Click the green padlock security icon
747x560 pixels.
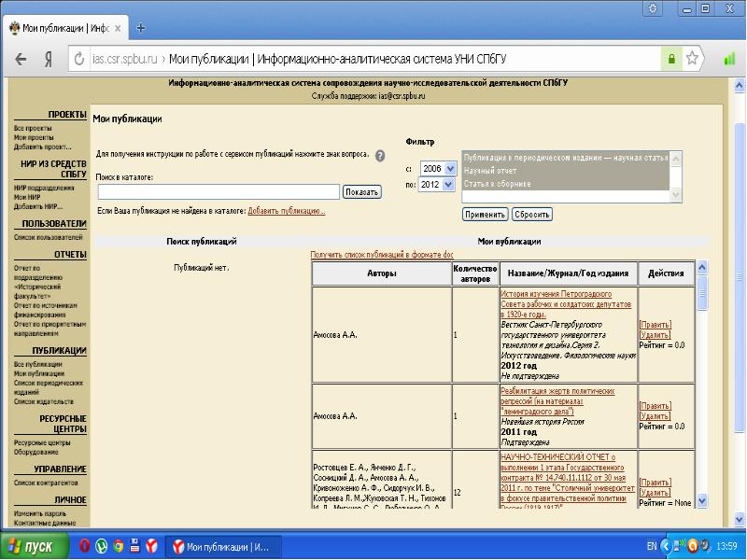pos(670,59)
